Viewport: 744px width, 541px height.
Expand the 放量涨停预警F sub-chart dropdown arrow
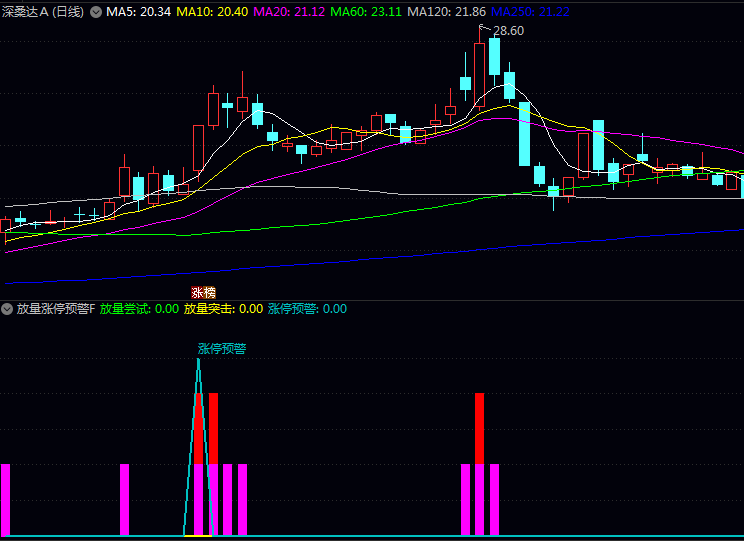pyautogui.click(x=7, y=309)
